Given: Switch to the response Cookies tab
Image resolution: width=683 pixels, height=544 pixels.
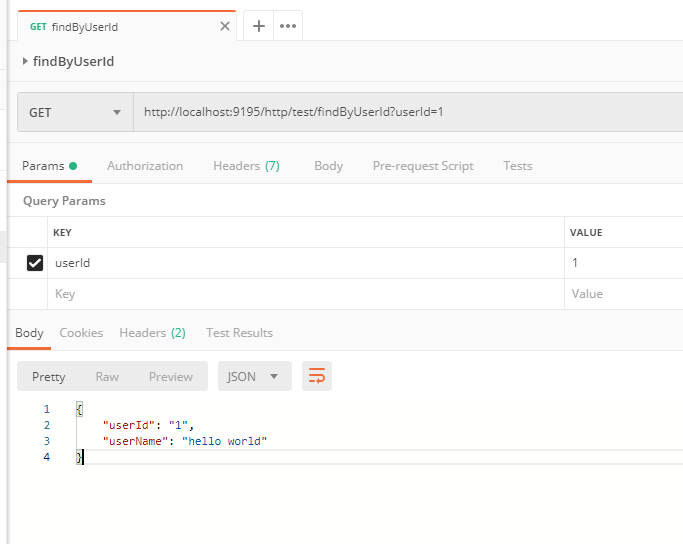Looking at the screenshot, I should click(81, 333).
